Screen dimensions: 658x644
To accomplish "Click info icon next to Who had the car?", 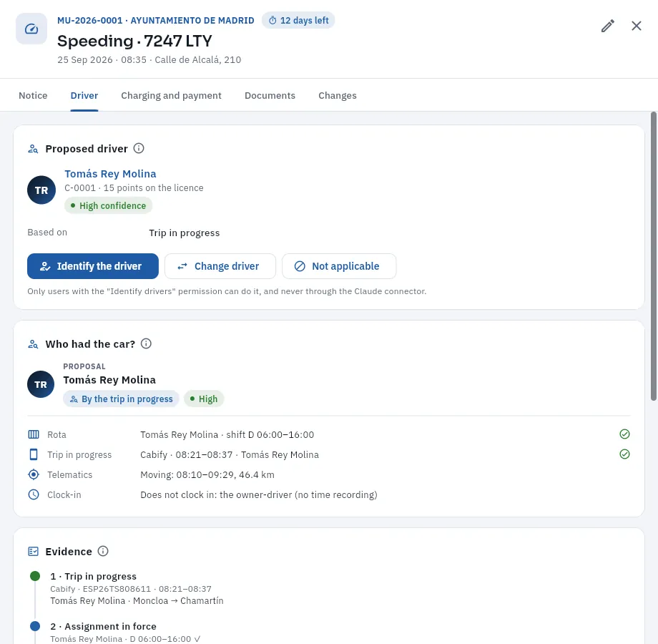I will click(x=146, y=343).
